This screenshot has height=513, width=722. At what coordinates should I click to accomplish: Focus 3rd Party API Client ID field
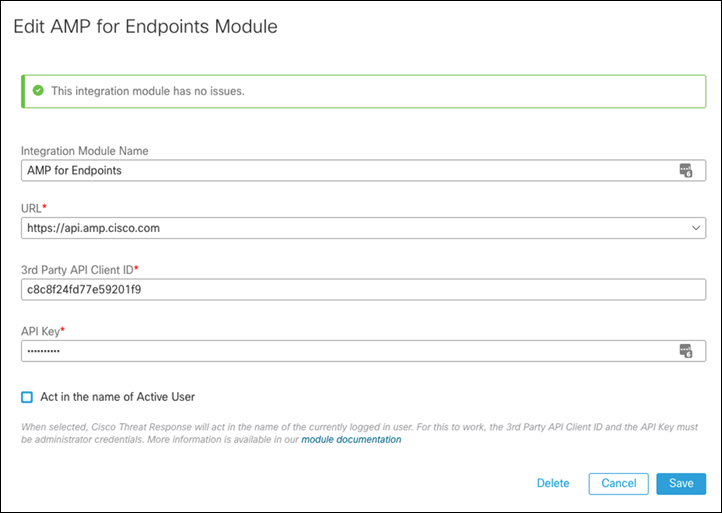click(x=363, y=290)
